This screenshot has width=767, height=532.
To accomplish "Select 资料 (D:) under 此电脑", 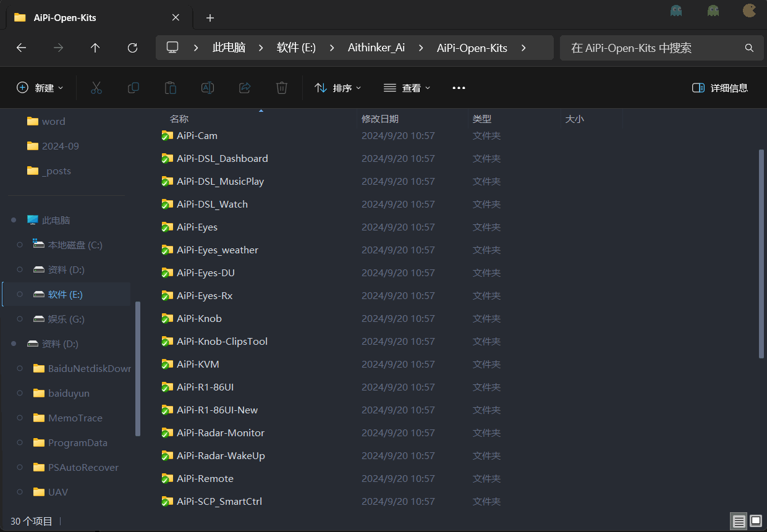I will pos(67,269).
